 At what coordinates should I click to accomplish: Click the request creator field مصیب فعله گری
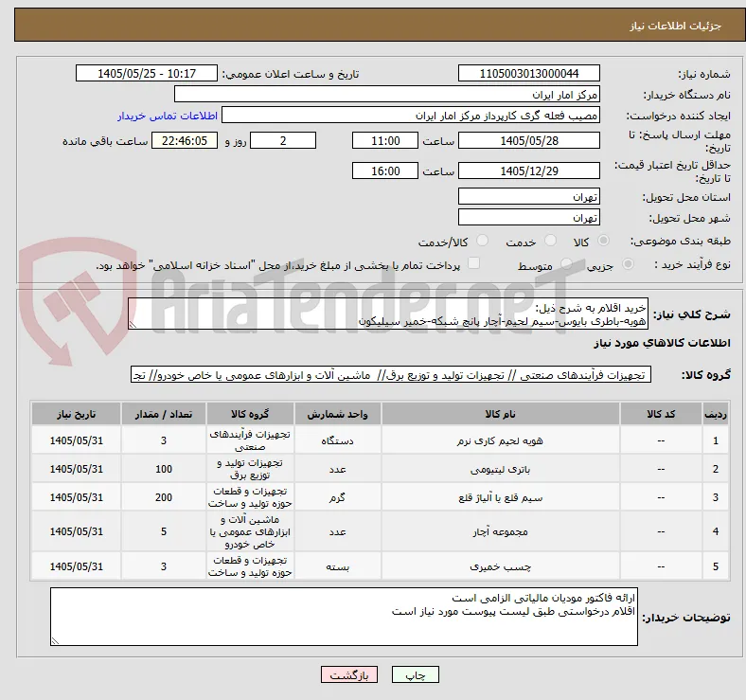(411, 116)
